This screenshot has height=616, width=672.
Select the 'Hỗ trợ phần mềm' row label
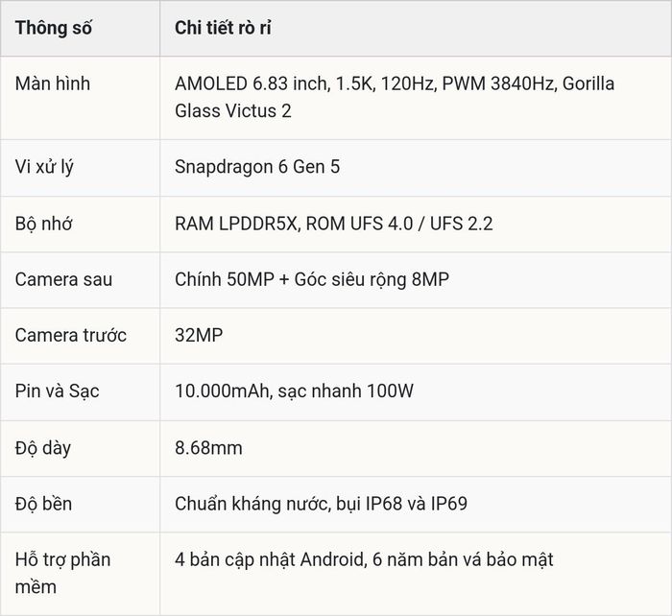[62, 573]
